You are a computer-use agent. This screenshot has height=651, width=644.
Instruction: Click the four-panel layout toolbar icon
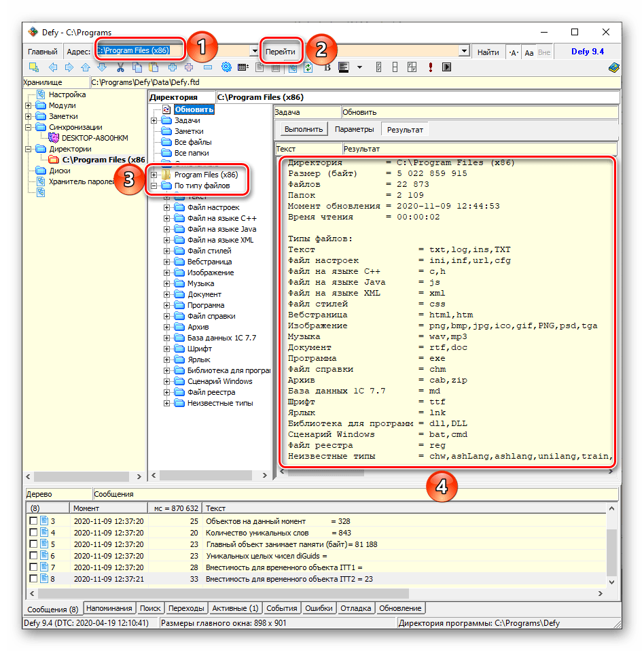(412, 67)
